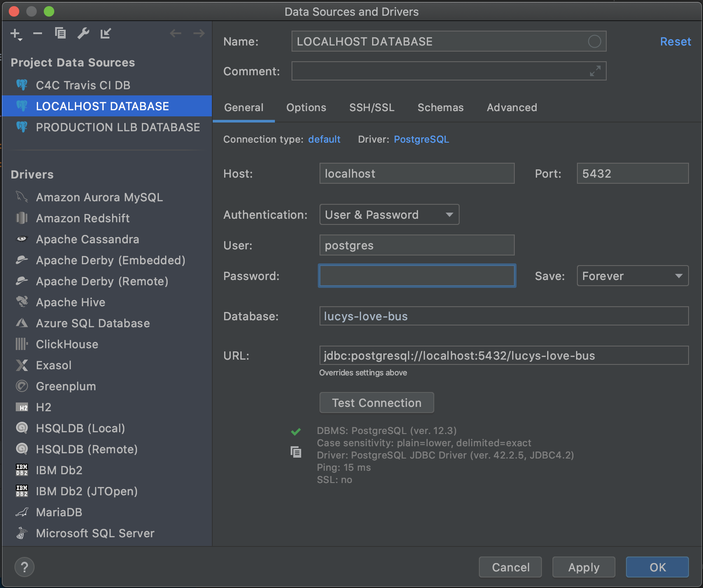Viewport: 703px width, 588px height.
Task: Click the back navigation arrow
Action: point(176,33)
